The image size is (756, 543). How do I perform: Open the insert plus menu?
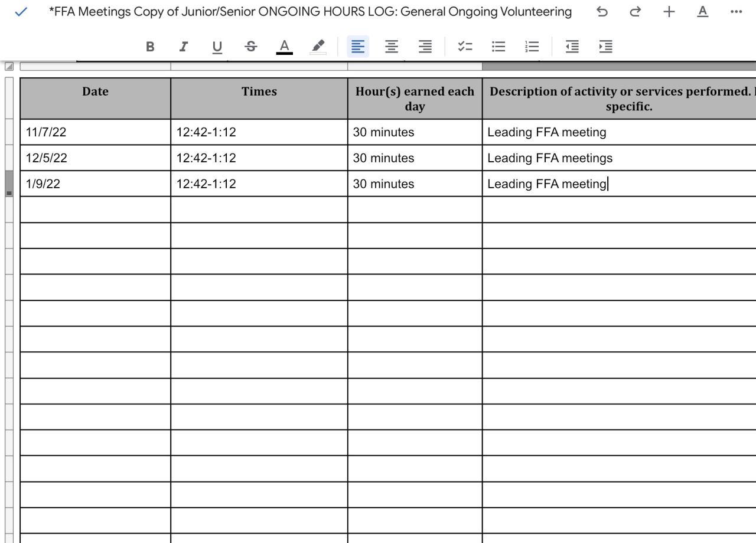[669, 12]
